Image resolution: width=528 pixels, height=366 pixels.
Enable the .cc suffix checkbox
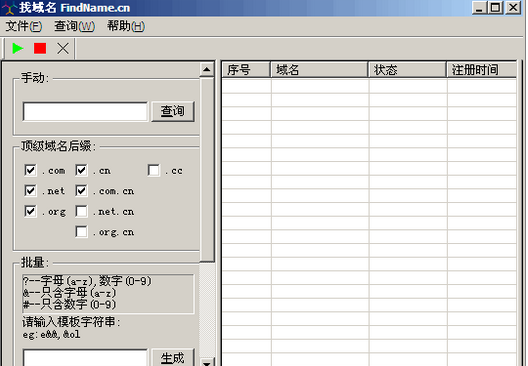pos(154,170)
